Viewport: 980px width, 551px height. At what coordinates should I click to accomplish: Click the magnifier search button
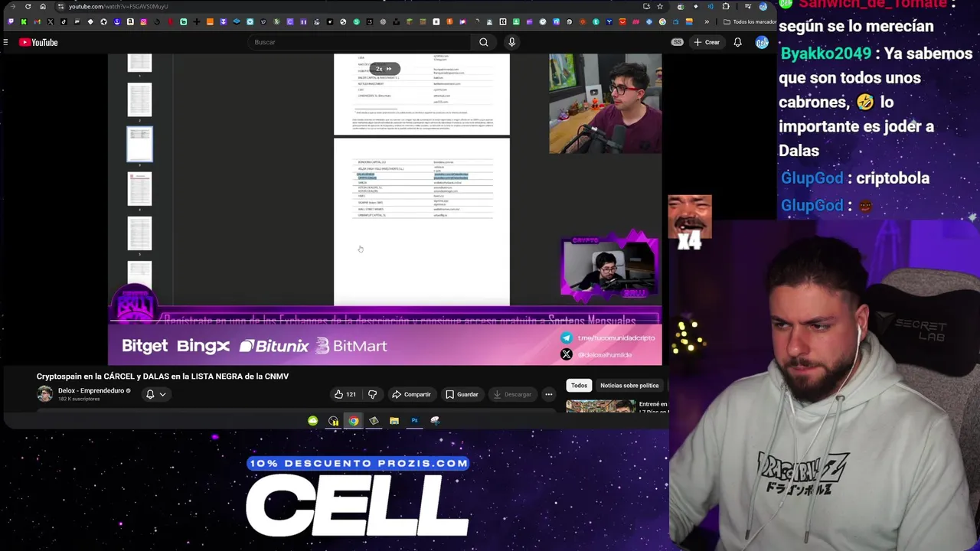484,42
